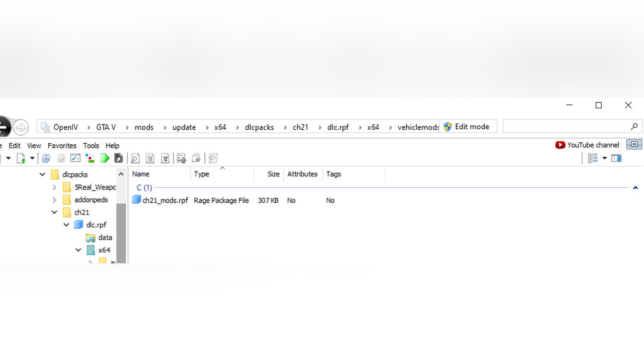
Task: Click the red and green blocks toolbar icon
Action: click(90, 158)
